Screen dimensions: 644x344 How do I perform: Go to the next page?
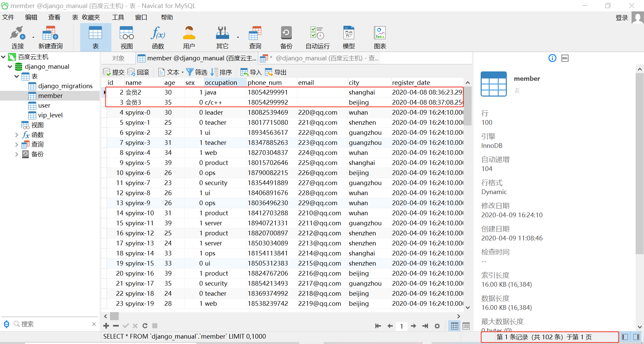413,326
